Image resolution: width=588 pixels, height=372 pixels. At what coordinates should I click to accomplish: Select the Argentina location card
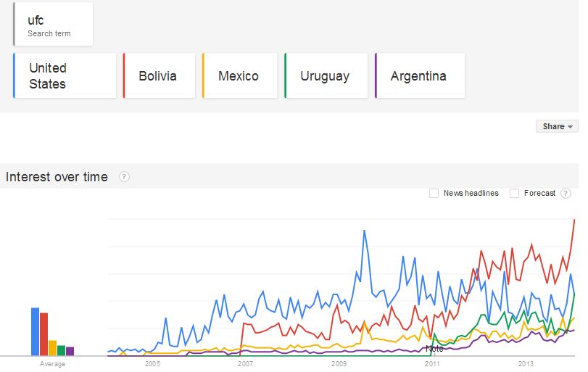coord(420,75)
